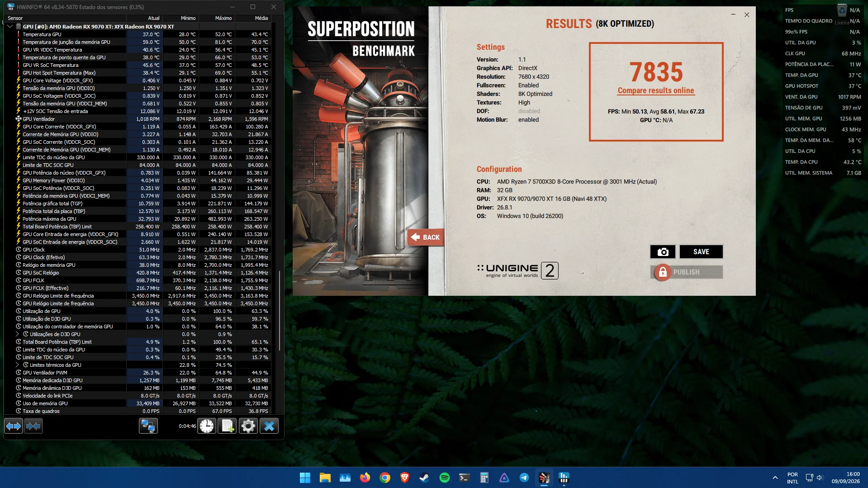The width and height of the screenshot is (868, 488).
Task: Expand Utilizações de D3D GPU row
Action: [x=17, y=334]
